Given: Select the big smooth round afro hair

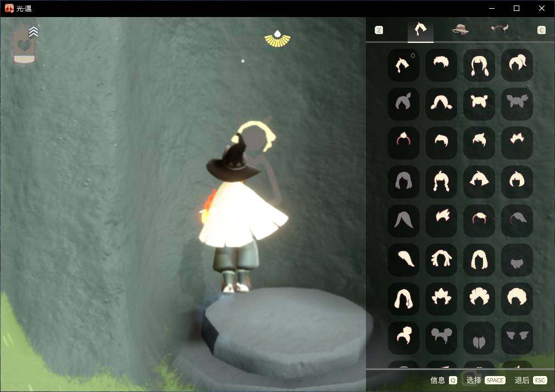Looking at the screenshot, I should coord(517,299).
